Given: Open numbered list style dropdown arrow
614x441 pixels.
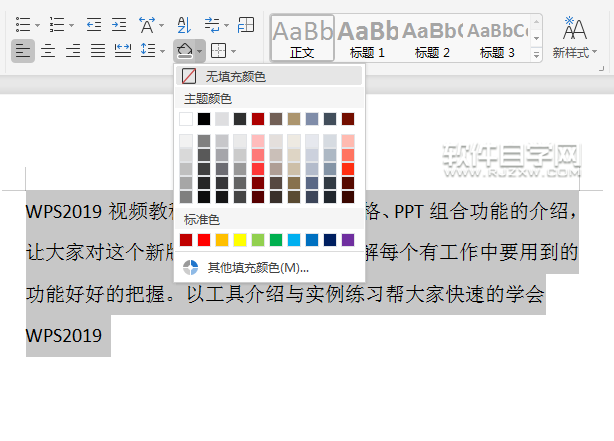Looking at the screenshot, I should click(71, 25).
